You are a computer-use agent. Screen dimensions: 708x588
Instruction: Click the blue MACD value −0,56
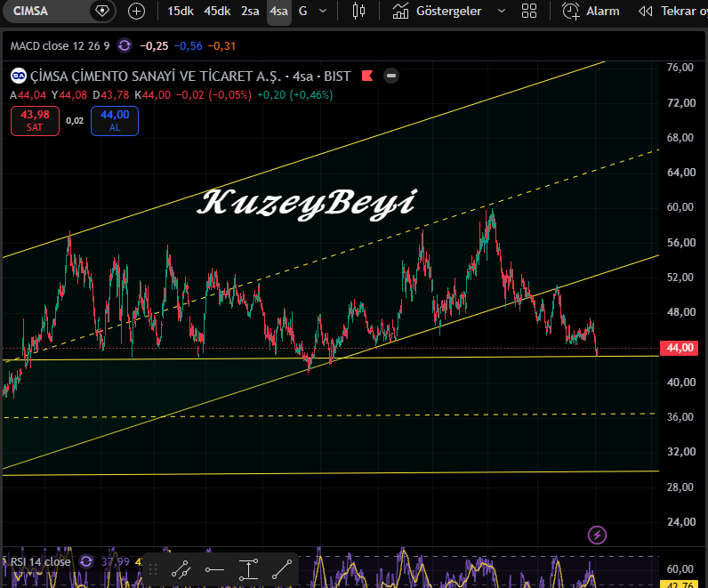click(x=189, y=45)
